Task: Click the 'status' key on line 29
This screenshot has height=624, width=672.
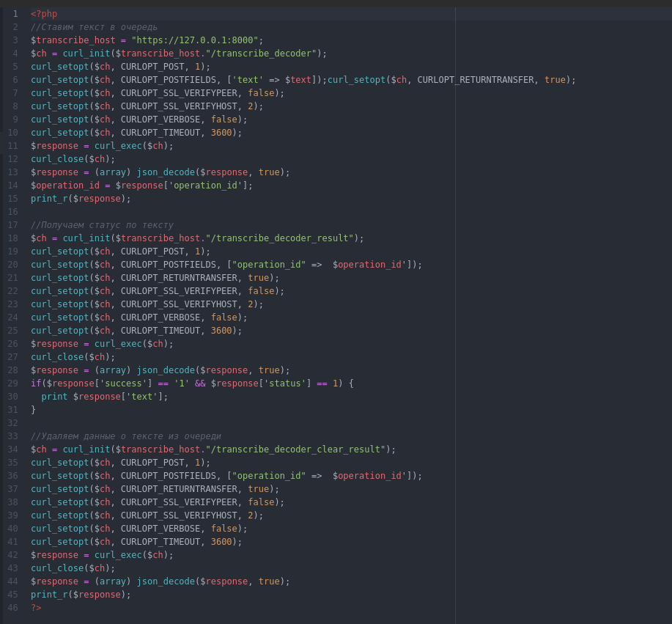Action: 285,383
